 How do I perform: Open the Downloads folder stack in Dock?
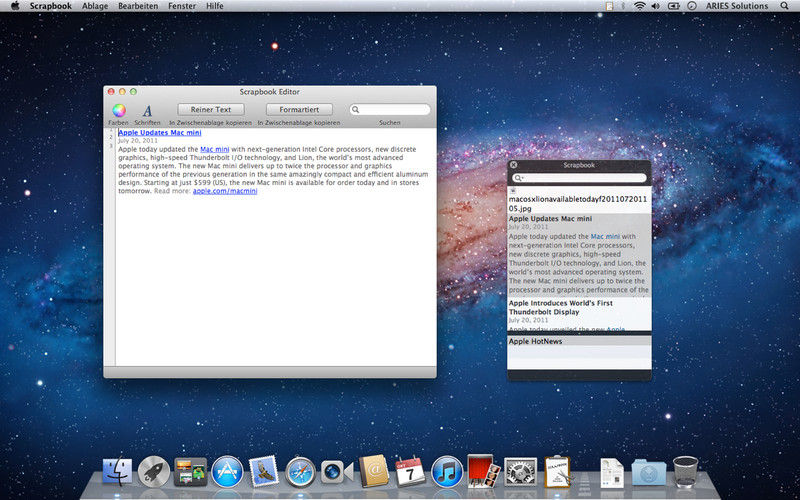tap(648, 472)
